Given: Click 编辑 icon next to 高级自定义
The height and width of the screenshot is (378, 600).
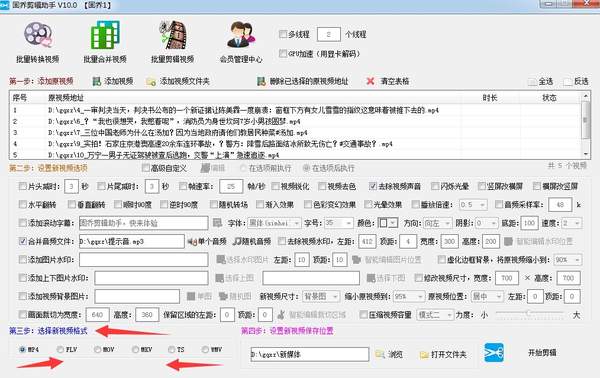Looking at the screenshot, I should [x=205, y=168].
